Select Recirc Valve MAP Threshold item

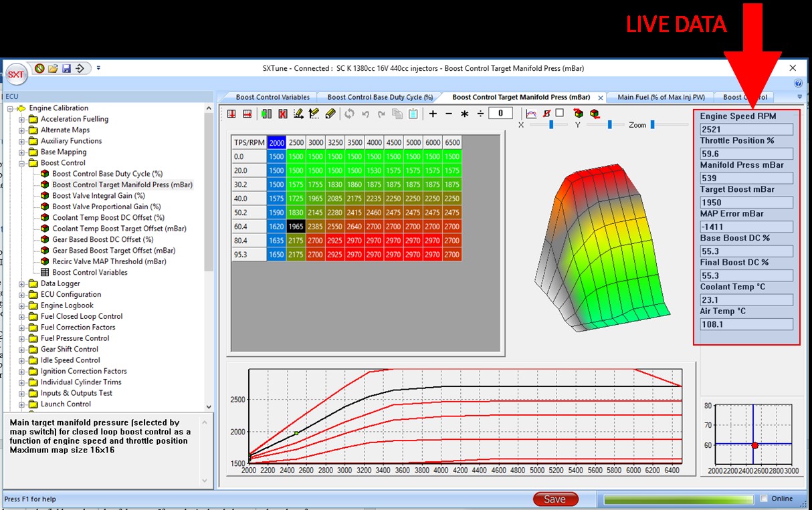click(109, 261)
